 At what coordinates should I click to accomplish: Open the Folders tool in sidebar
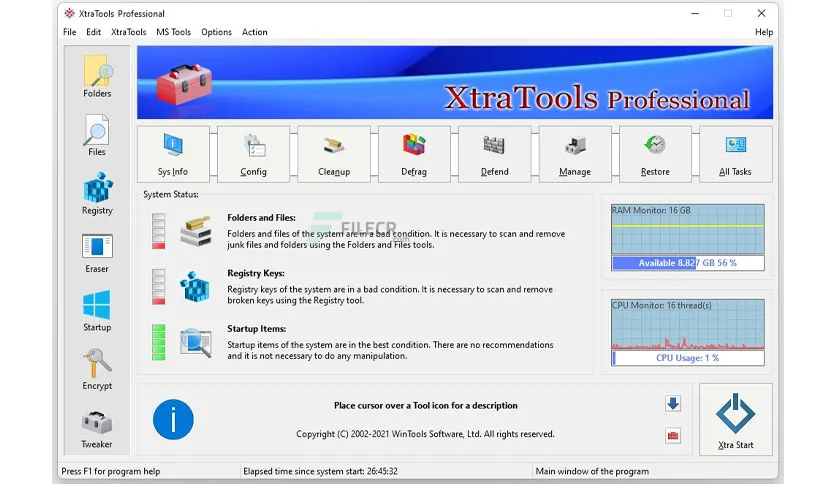(x=97, y=77)
